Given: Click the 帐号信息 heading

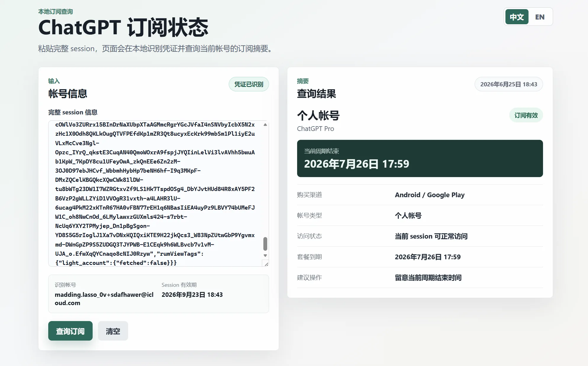Looking at the screenshot, I should tap(68, 94).
